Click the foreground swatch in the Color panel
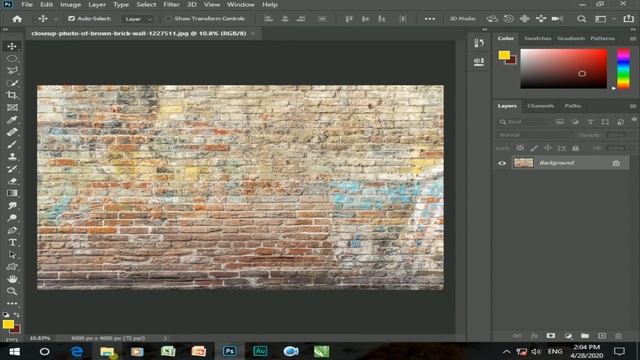640x360 pixels. click(504, 55)
